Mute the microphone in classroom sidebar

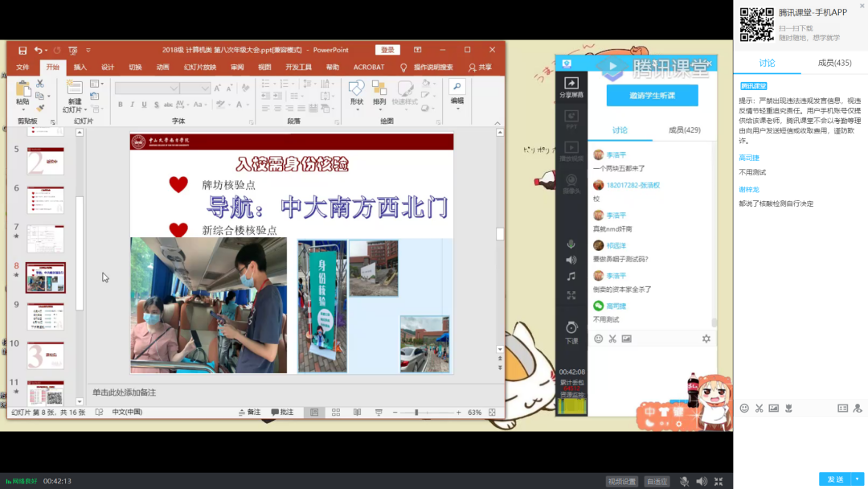(571, 244)
